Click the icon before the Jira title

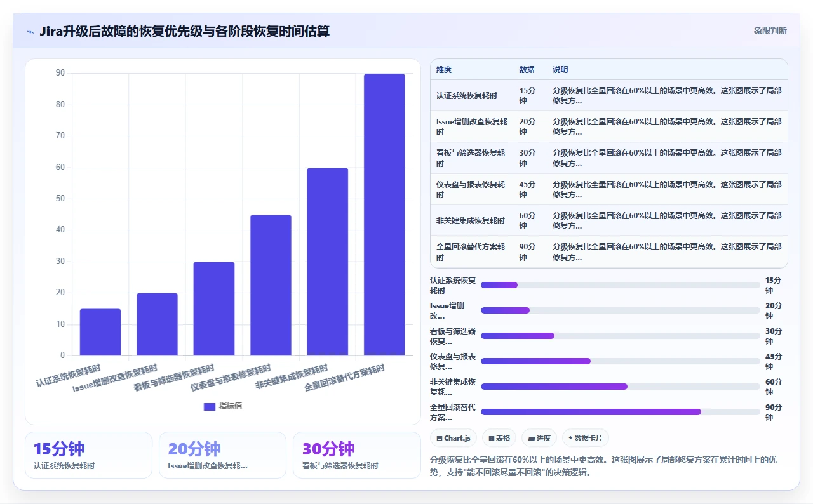tap(30, 32)
